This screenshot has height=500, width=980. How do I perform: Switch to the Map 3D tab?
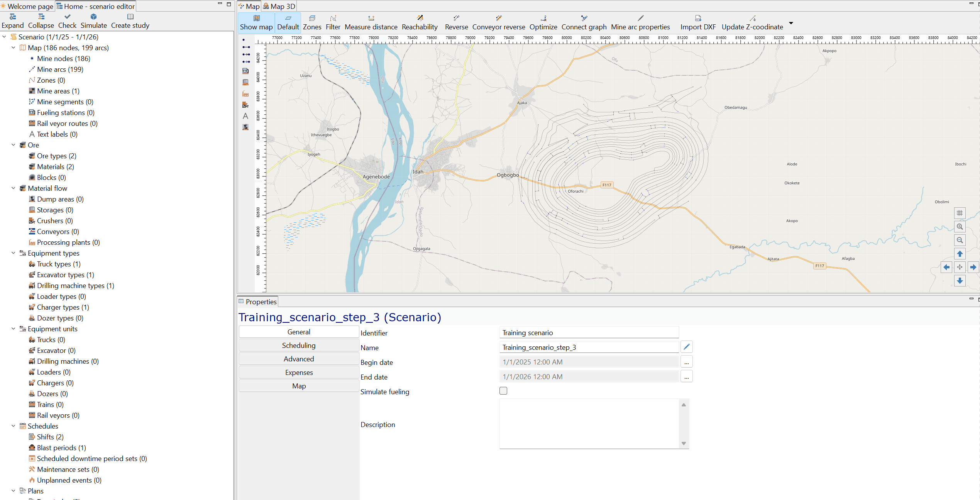[279, 6]
